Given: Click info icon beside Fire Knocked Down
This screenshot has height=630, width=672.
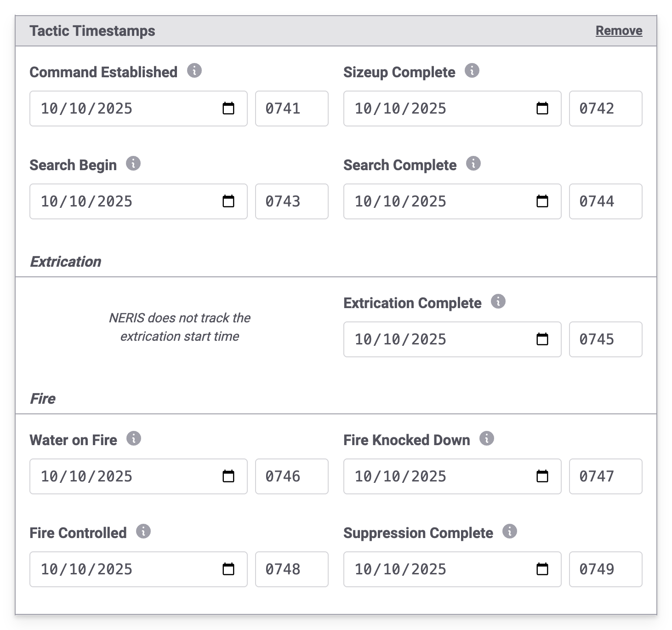Looking at the screenshot, I should coord(487,439).
